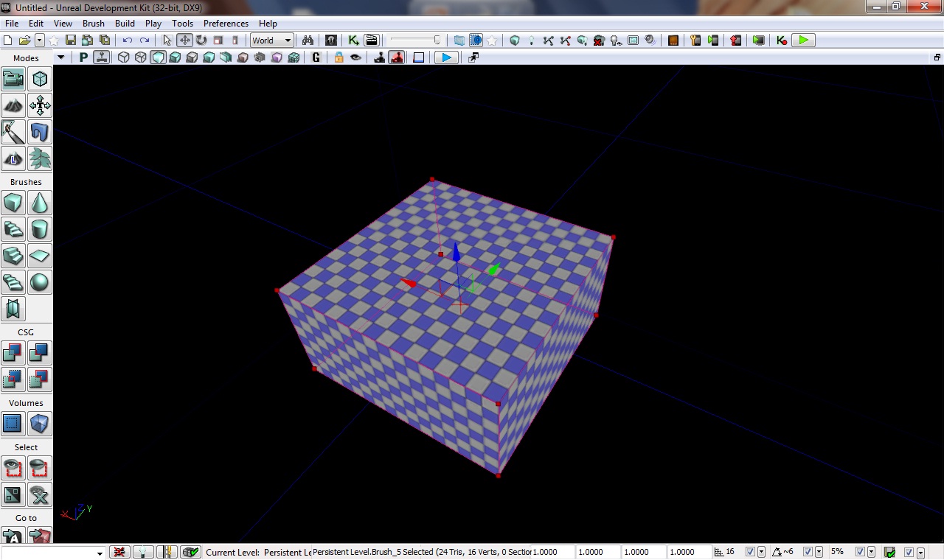The width and height of the screenshot is (944, 560).
Task: Expand the recent files dropdown arrow
Action: (x=40, y=41)
